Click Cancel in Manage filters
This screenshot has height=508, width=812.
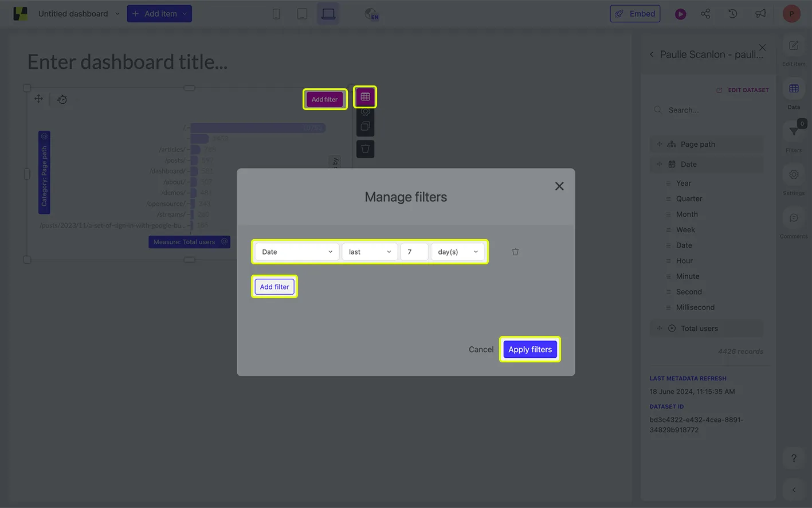pos(481,349)
